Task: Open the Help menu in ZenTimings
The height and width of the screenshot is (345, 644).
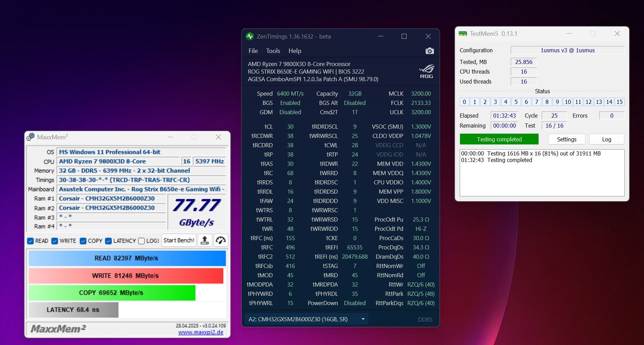Action: click(295, 51)
